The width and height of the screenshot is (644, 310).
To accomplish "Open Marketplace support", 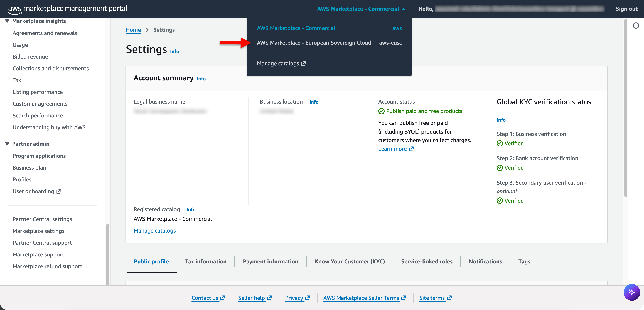I will coord(38,255).
